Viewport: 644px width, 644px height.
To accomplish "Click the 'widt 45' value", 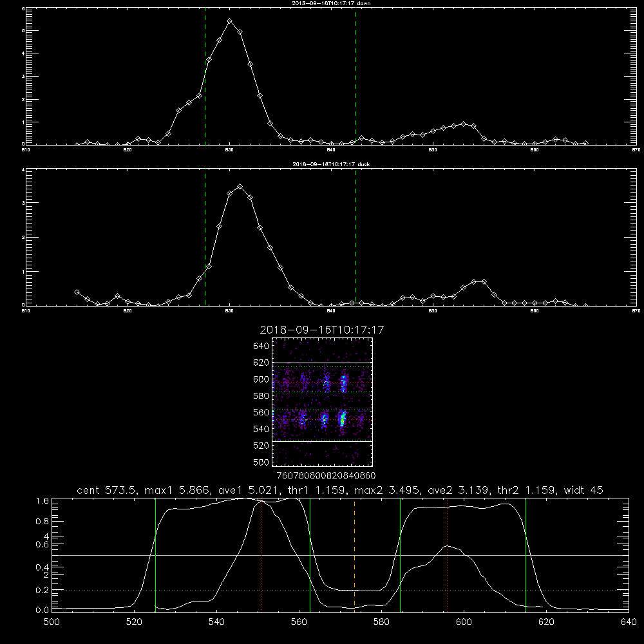I will pyautogui.click(x=583, y=490).
